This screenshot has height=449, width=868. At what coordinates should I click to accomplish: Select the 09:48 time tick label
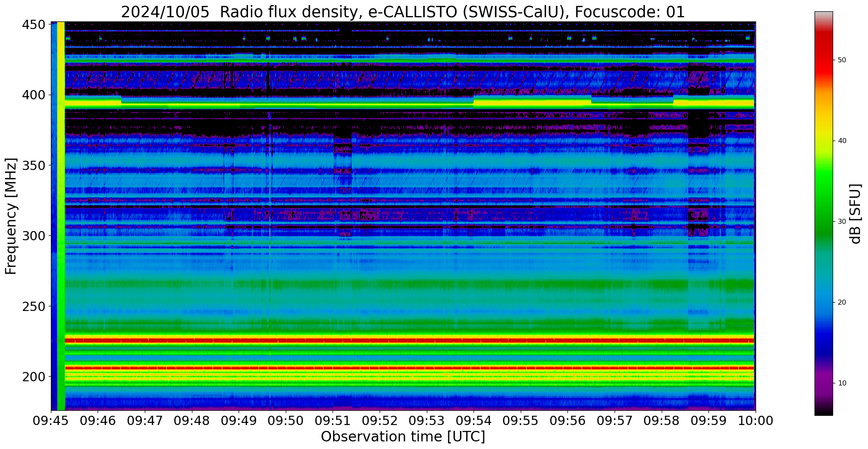pyautogui.click(x=192, y=421)
